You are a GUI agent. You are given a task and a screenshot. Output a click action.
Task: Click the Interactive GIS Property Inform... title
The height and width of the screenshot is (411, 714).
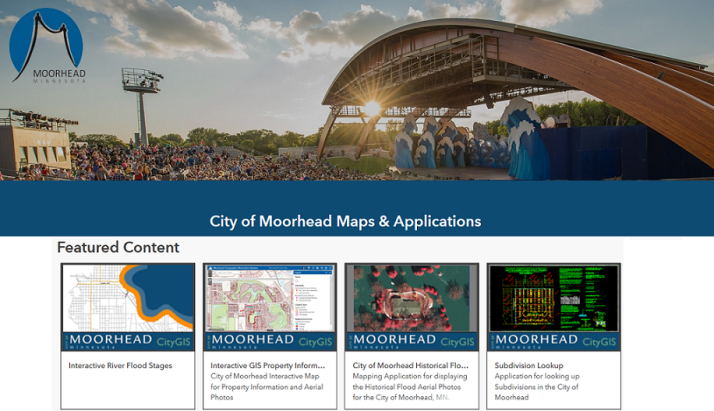tap(268, 365)
